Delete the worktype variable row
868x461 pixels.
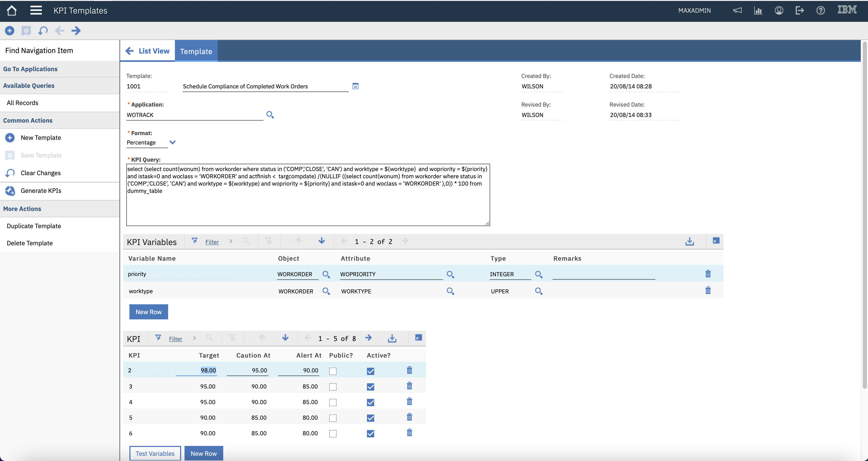708,291
